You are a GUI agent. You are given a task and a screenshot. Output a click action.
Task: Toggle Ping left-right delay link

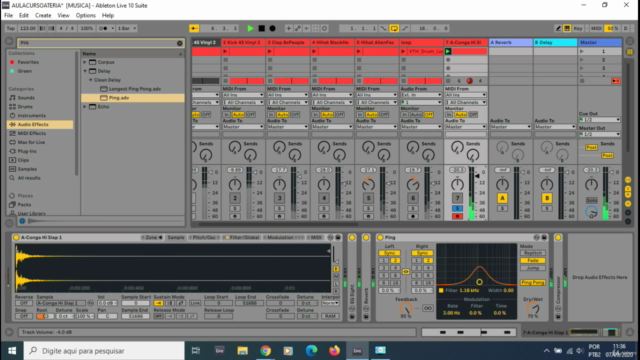click(406, 271)
